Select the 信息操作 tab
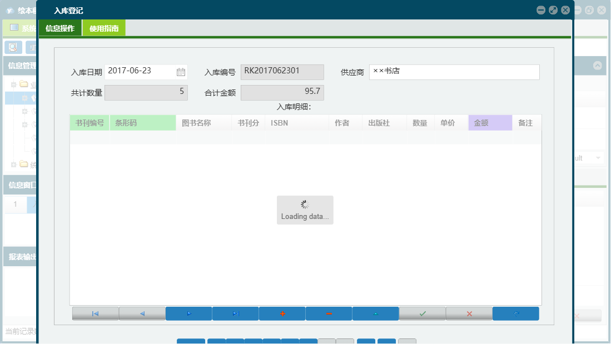The image size is (611, 364). pos(59,27)
